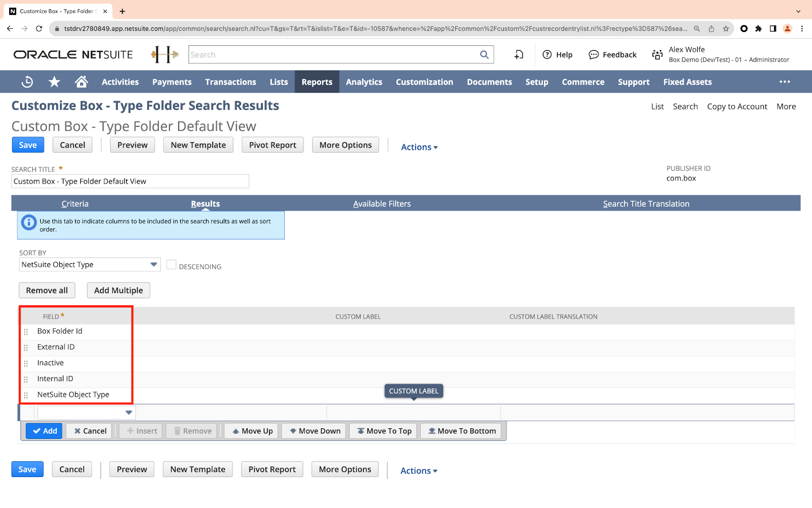The image size is (812, 508).
Task: Click the Search Title input field
Action: [x=130, y=181]
